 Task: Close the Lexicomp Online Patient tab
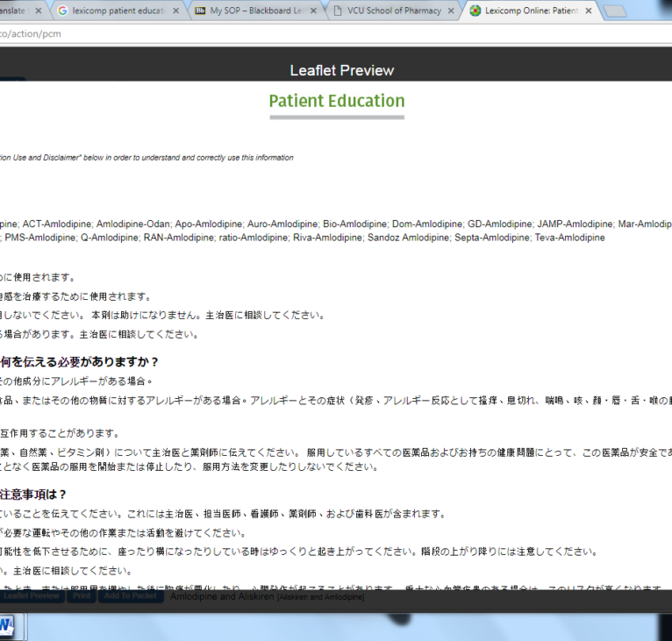589,11
